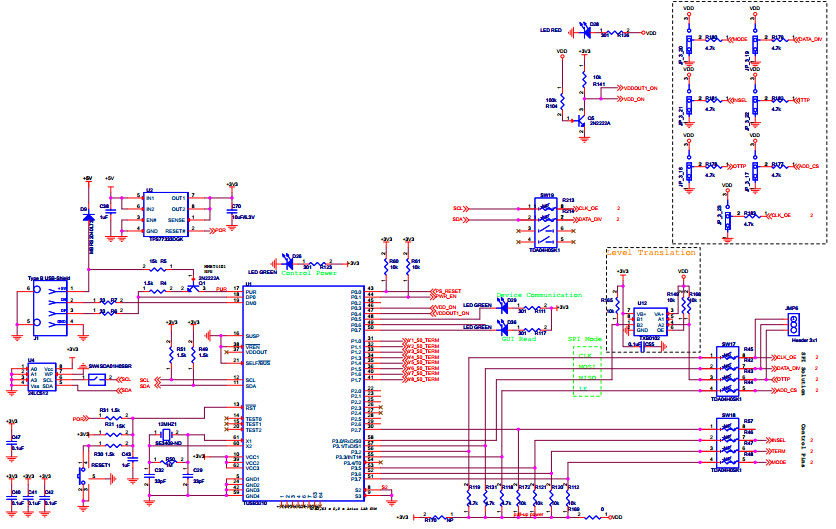
Task: Click the Device Communication LED label
Action: tap(538, 295)
